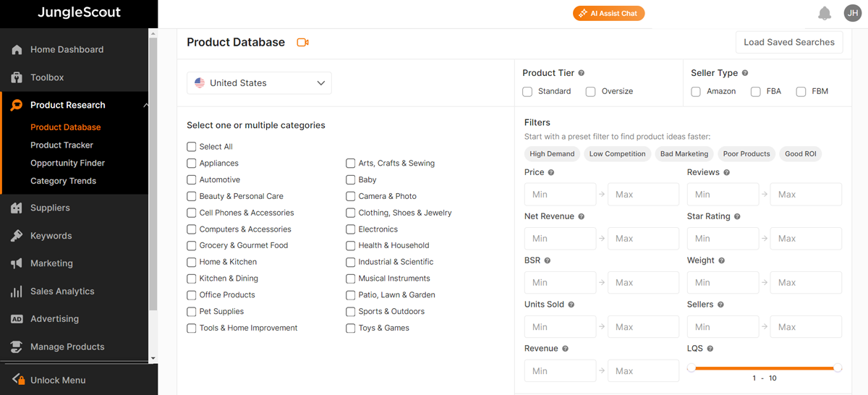Check the Pet Supplies category box
The image size is (868, 395).
[192, 312]
